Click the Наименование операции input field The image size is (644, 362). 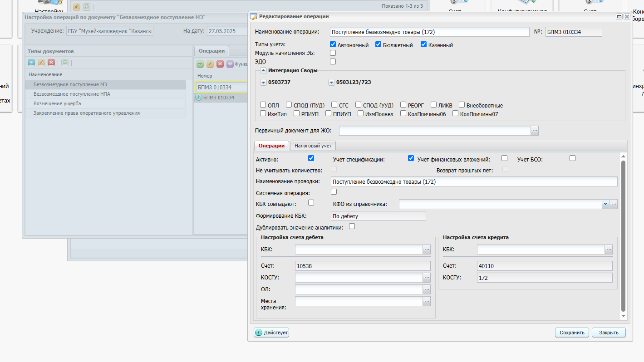pyautogui.click(x=429, y=32)
